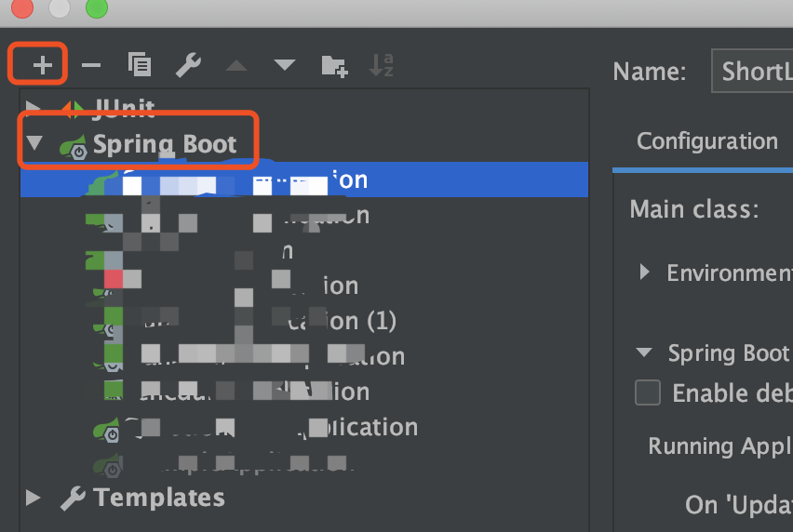
Task: Click into the Name input field
Action: coord(752,71)
